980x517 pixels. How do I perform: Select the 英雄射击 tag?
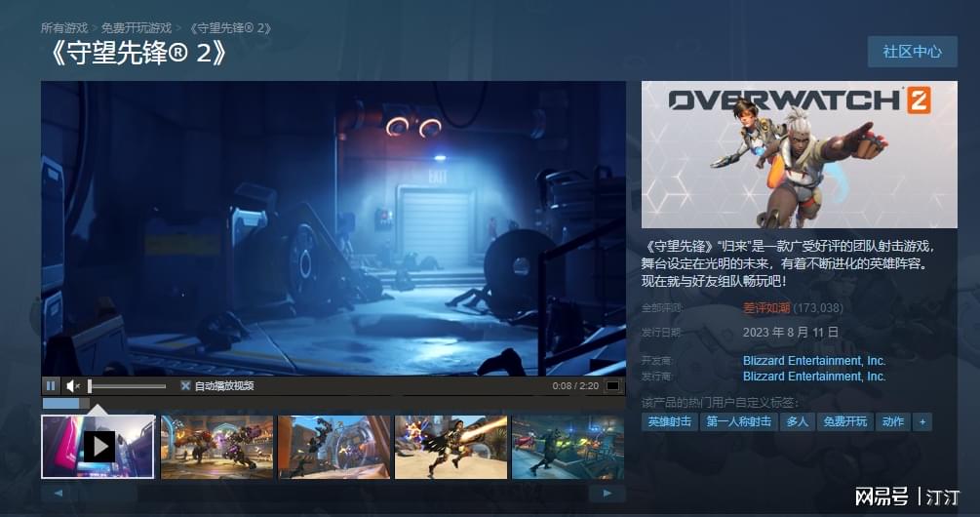pos(669,422)
